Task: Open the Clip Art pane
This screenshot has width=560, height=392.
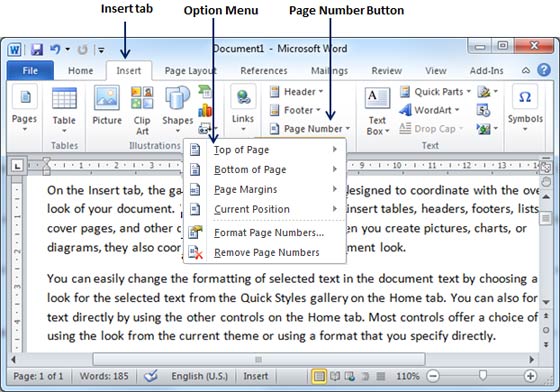Action: 142,111
